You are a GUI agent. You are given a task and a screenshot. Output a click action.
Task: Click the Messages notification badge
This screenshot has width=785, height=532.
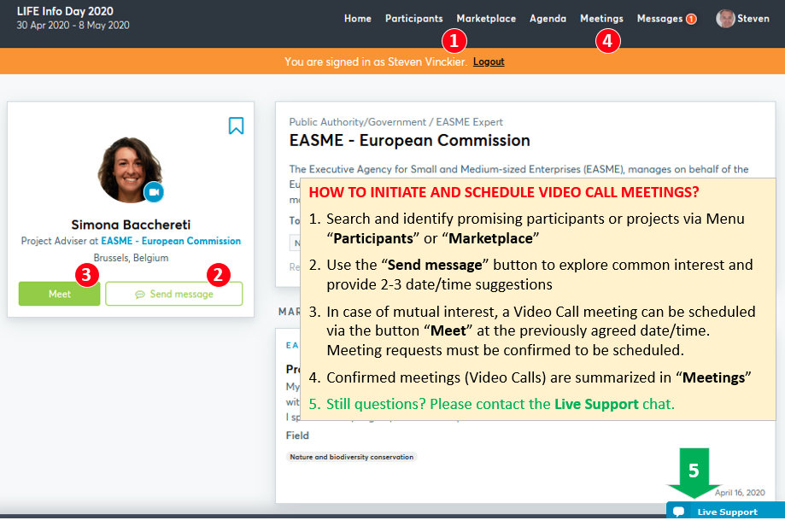(x=691, y=19)
